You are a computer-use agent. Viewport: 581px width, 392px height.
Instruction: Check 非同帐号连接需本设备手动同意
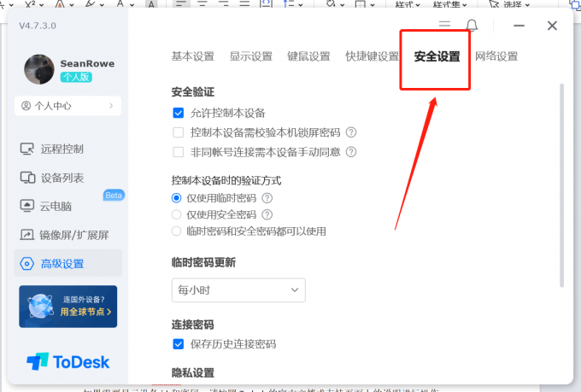click(179, 152)
